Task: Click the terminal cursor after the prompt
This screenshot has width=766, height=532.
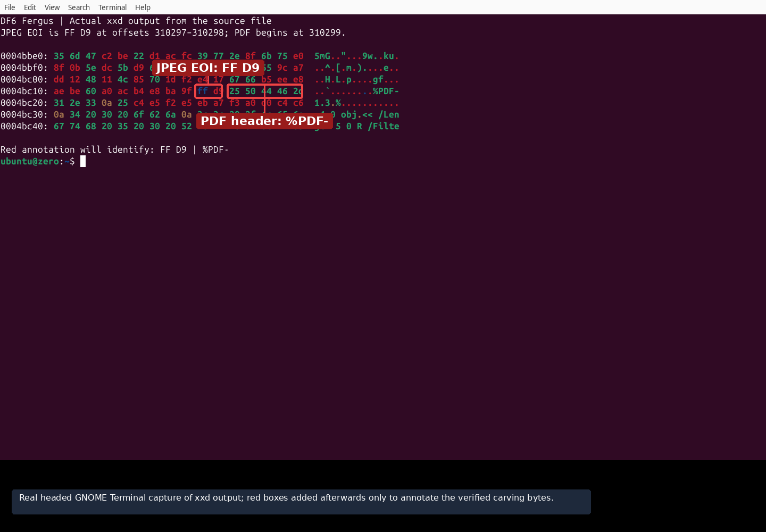Action: (83, 161)
